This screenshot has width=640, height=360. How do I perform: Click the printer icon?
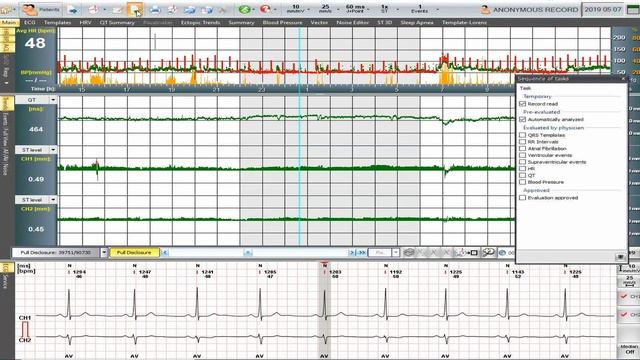click(155, 9)
